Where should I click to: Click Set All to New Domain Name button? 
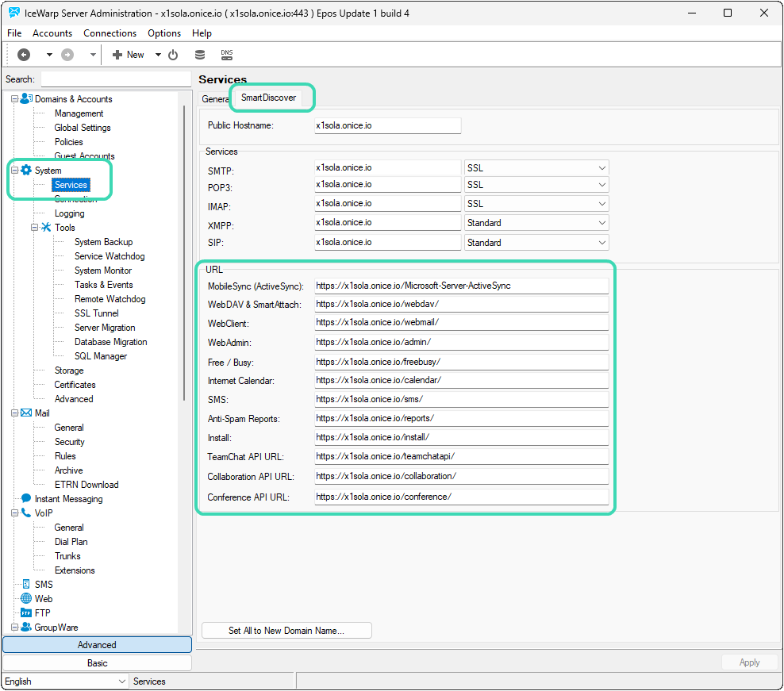(x=286, y=631)
